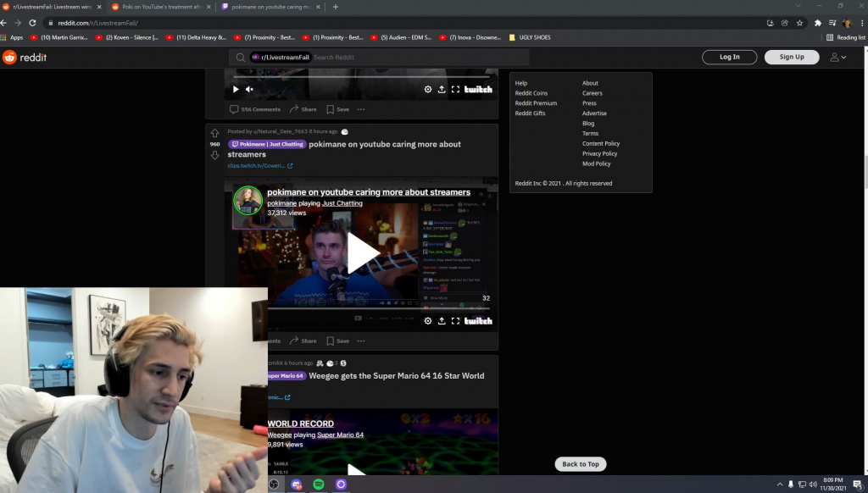Screen dimensions: 868x493
Task: Open the tab search chevron
Action: click(798, 6)
